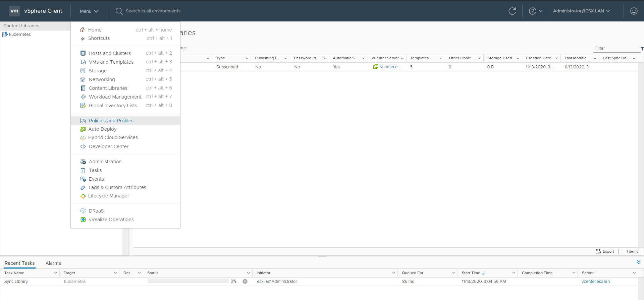Click the filter funnel icon

coord(642,49)
